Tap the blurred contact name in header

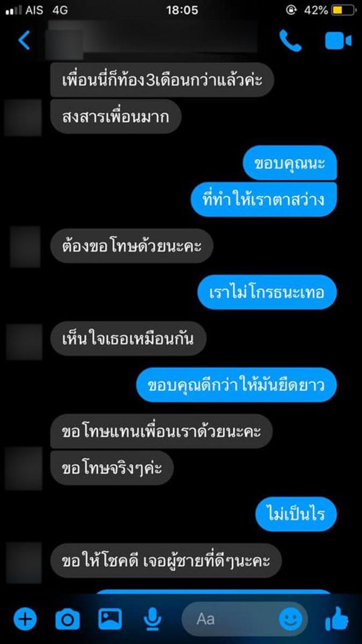point(153,40)
